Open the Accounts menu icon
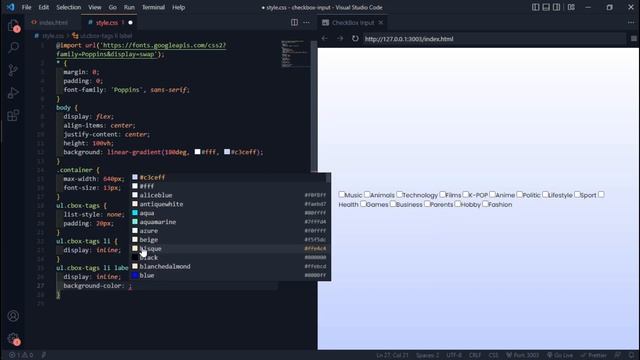Screen dimensions: 640x360 tap(13, 316)
